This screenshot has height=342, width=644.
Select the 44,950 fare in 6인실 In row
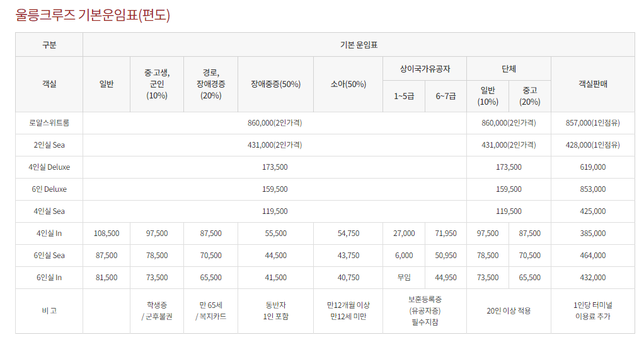(446, 278)
